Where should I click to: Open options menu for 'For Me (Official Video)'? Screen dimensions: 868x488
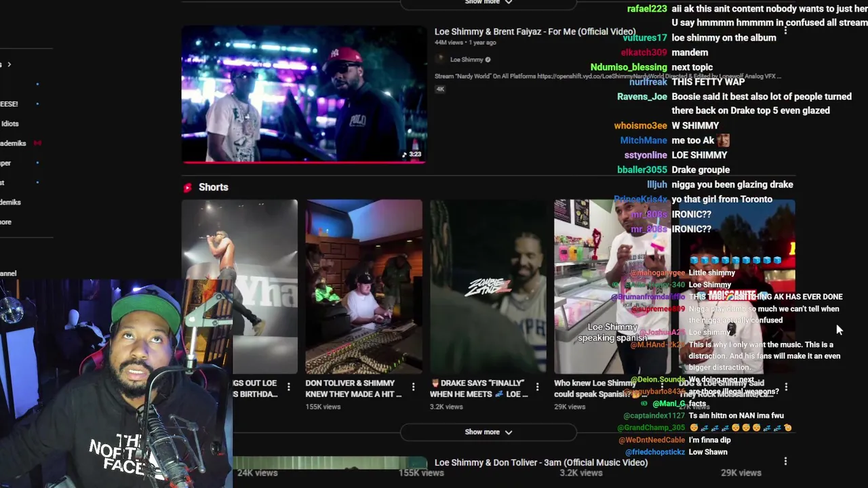(x=785, y=31)
